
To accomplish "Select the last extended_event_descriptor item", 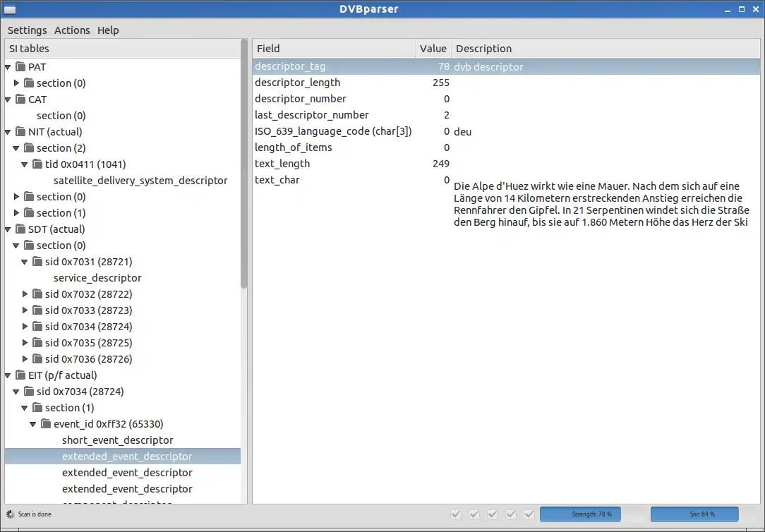I will tap(127, 488).
